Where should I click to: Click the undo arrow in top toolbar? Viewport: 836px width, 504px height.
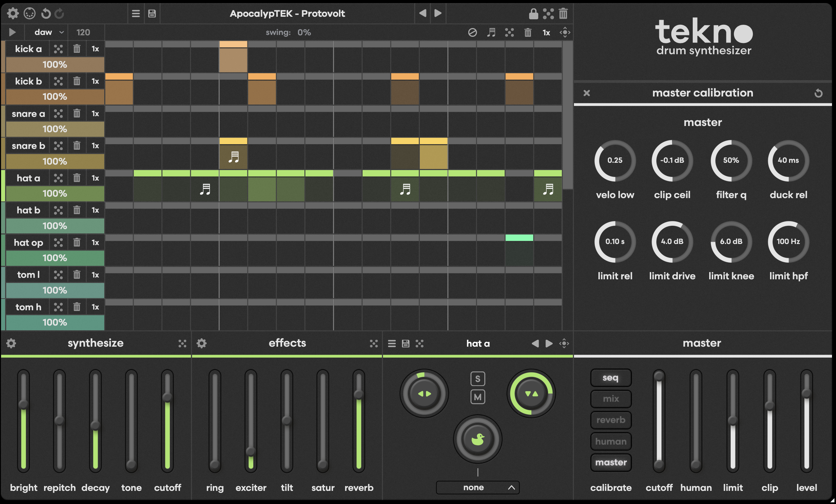(x=46, y=13)
